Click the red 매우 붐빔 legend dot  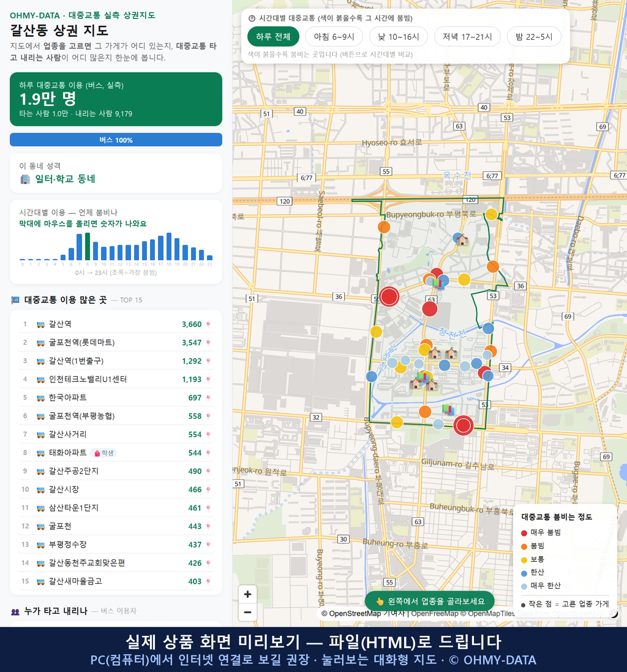[x=524, y=533]
